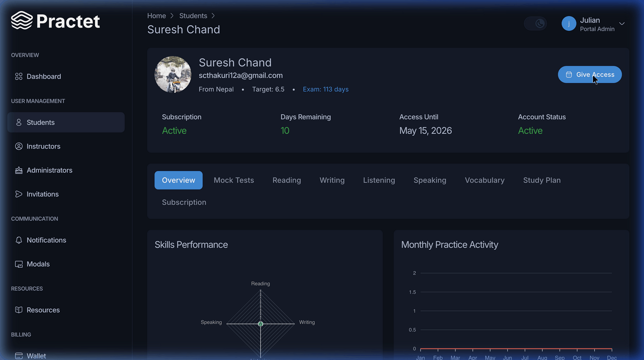The image size is (644, 360).
Task: Toggle the dark mode moon switch
Action: coord(535,23)
